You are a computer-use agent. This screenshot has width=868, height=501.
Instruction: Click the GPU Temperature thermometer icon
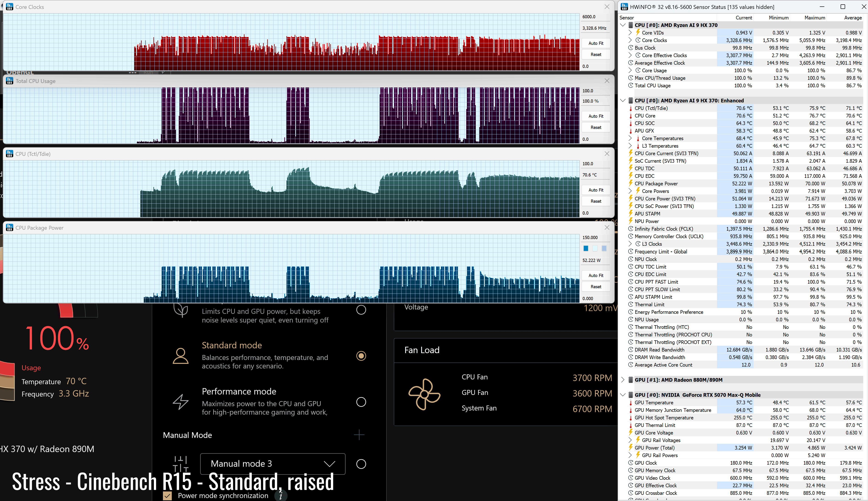tap(631, 402)
